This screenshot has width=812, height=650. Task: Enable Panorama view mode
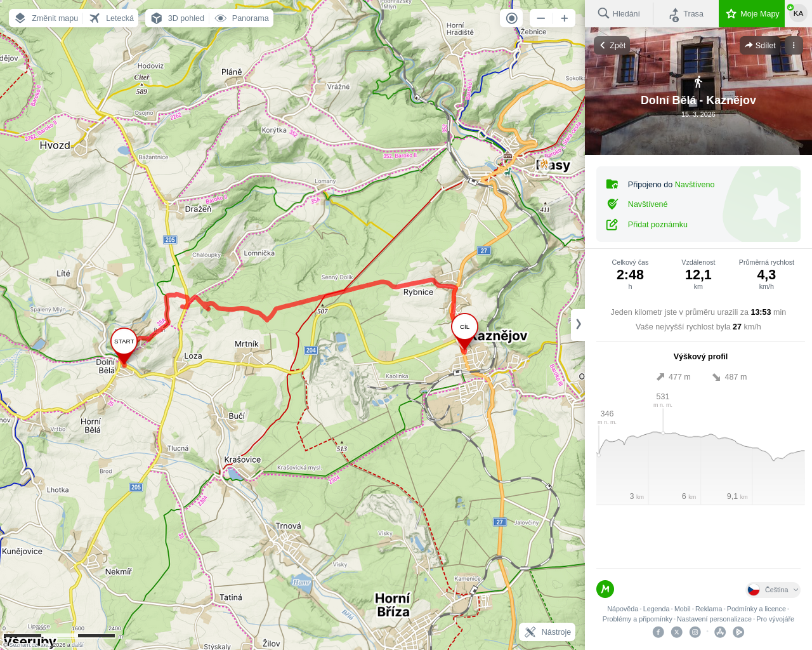pos(242,18)
